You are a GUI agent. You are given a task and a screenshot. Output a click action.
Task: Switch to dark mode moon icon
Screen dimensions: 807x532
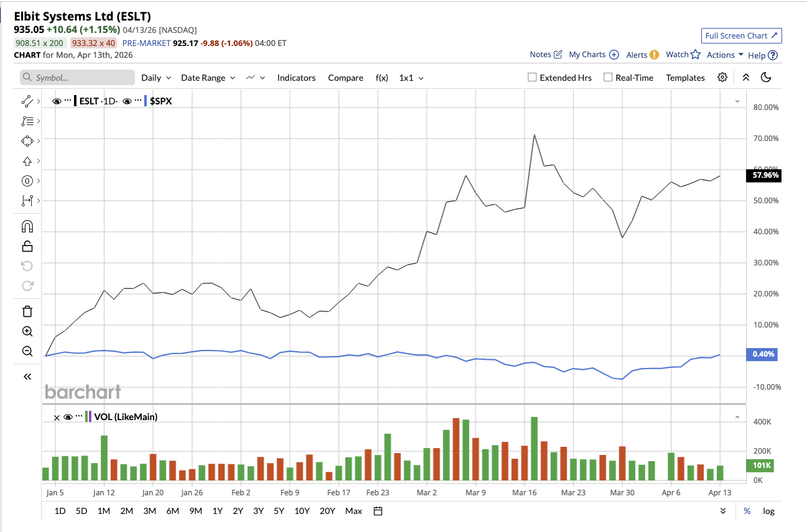click(766, 78)
